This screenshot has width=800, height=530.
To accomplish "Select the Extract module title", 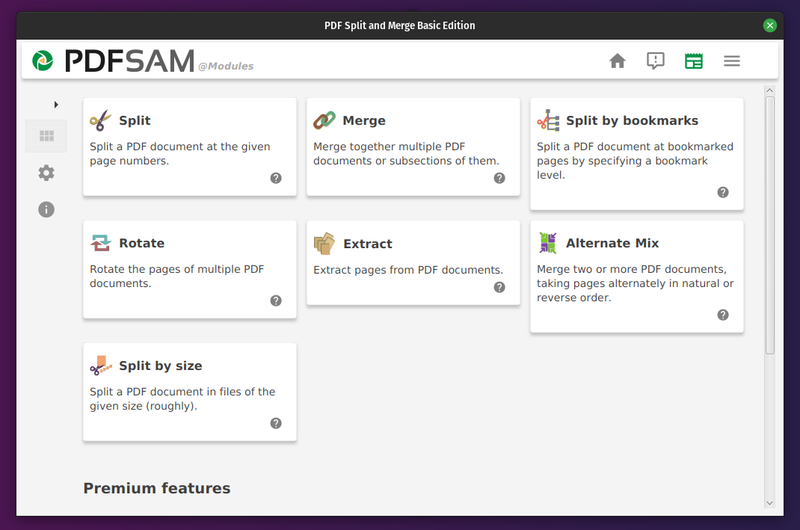I will pyautogui.click(x=368, y=244).
